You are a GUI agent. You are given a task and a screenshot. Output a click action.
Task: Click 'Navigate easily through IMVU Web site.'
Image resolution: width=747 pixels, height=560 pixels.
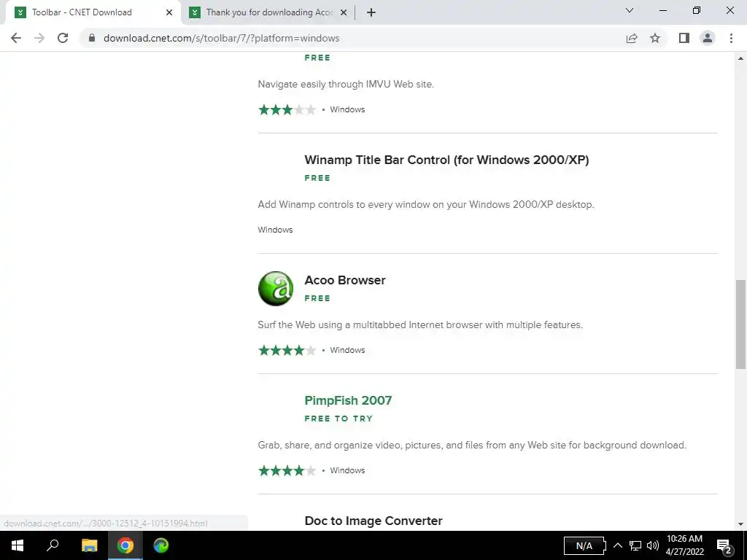(346, 85)
